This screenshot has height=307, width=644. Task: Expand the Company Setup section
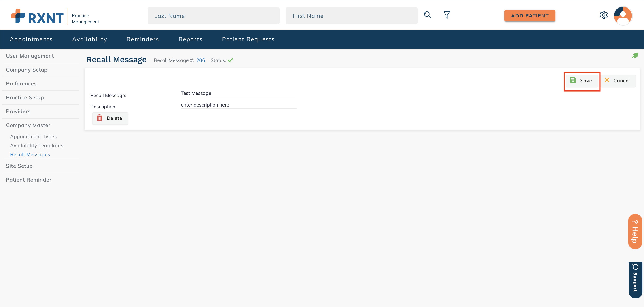(x=27, y=70)
